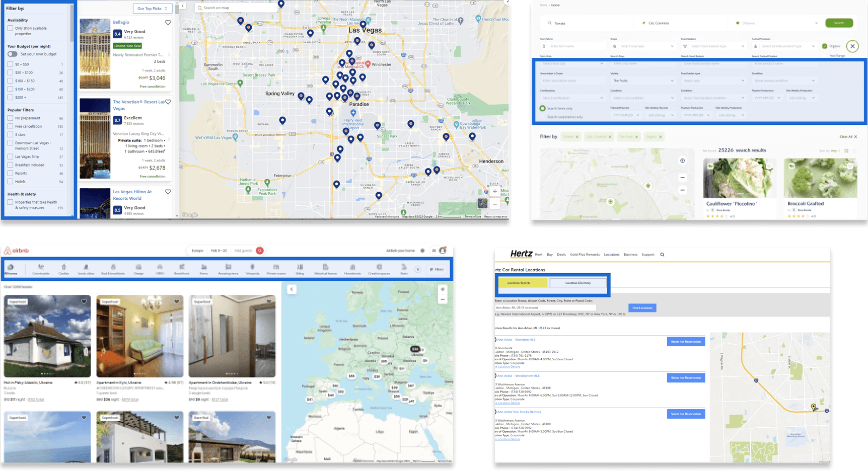Click the green Search button
This screenshot has width=868, height=472.
click(x=839, y=23)
